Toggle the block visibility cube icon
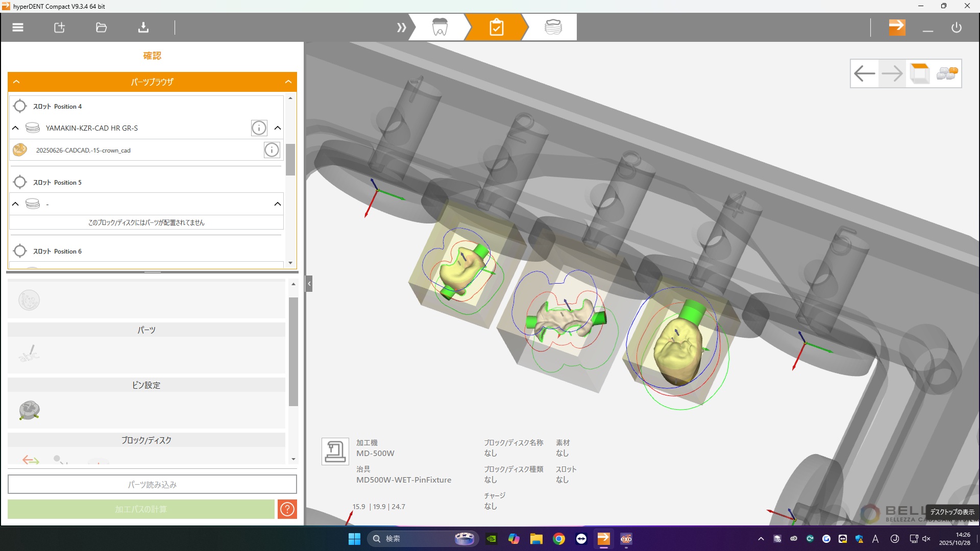Viewport: 980px width, 551px height. coord(919,73)
